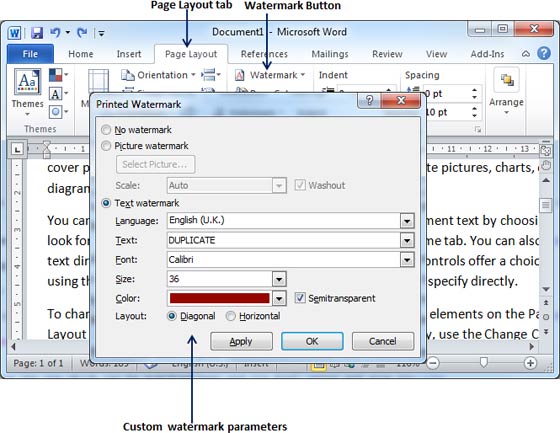Choose the Horizontal layout option

point(231,316)
